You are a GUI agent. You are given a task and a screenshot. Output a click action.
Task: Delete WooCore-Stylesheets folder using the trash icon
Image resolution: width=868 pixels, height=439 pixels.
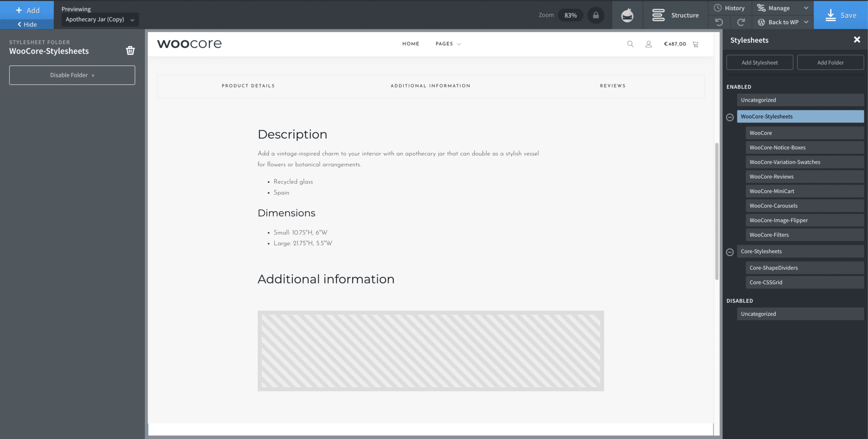tap(130, 50)
